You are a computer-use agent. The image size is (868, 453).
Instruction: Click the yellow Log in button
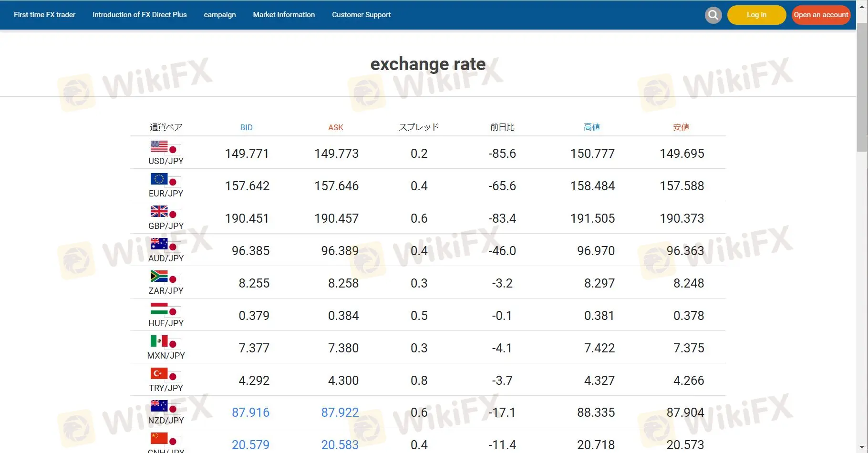point(756,15)
